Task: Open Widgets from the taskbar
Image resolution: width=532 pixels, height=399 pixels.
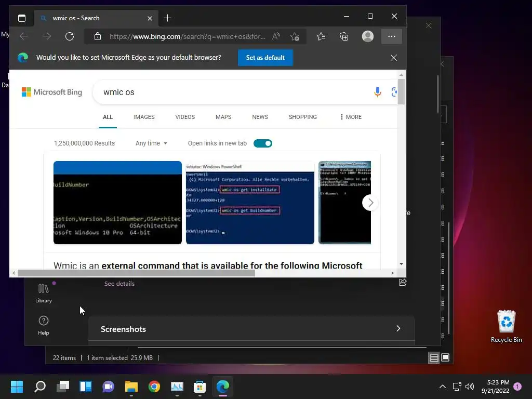Action: tap(86, 387)
